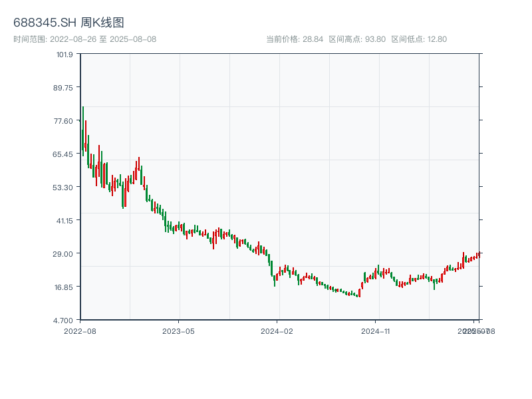The width and height of the screenshot is (532, 399).
Task: Click the 101.9 y-axis price label
Action: [64, 55]
